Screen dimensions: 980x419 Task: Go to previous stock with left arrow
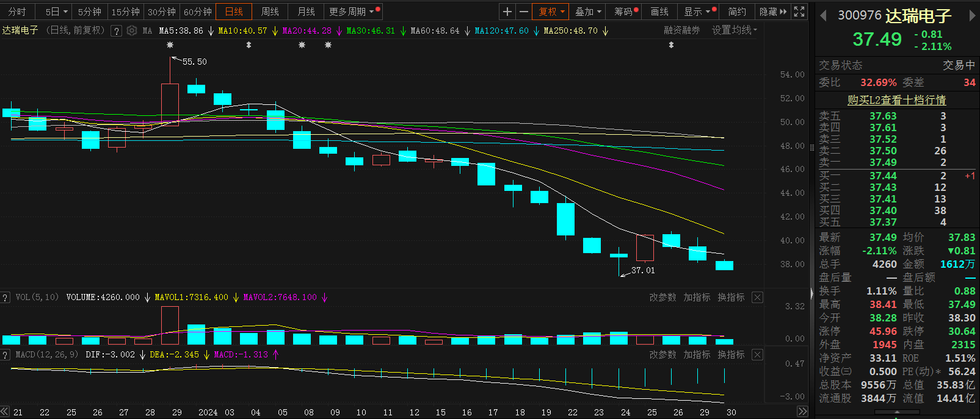tap(823, 16)
